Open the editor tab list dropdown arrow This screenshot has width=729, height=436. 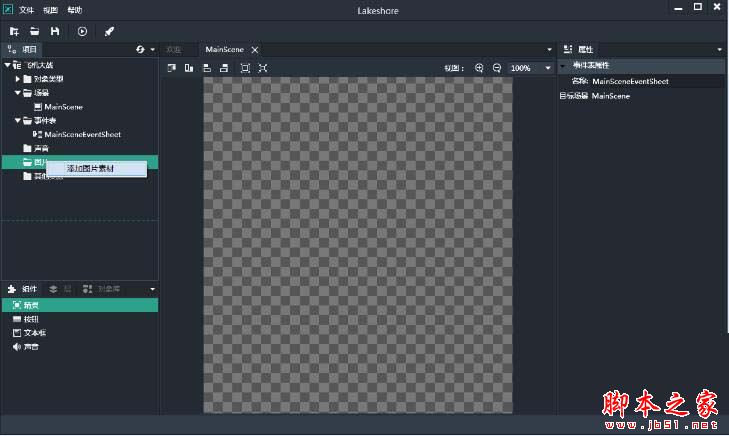[549, 50]
